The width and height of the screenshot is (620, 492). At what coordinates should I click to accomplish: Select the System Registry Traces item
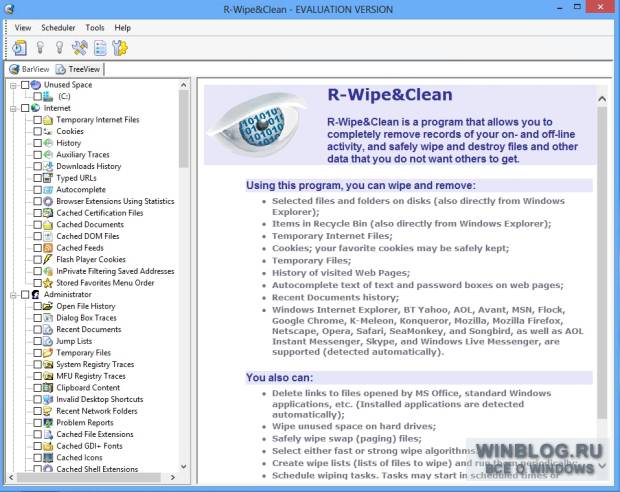pos(95,364)
